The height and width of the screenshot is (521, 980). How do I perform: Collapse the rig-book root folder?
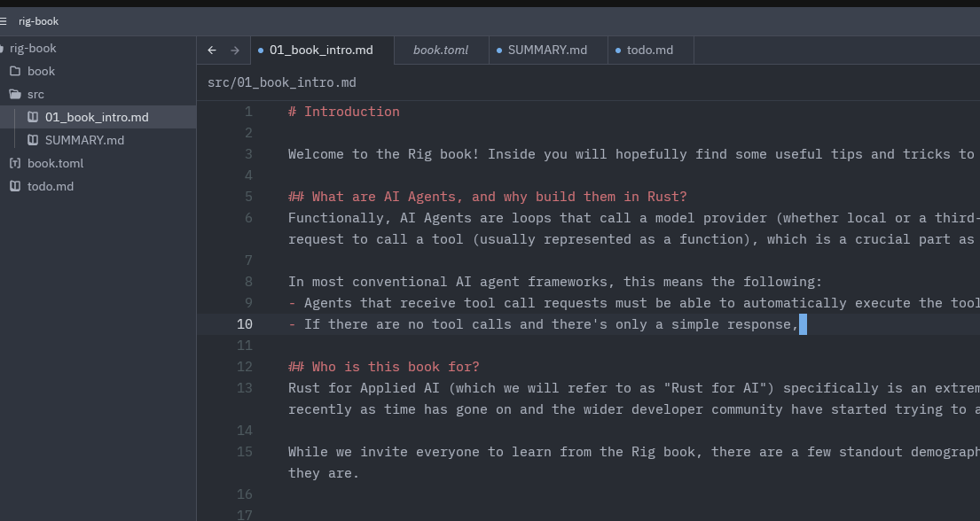[x=31, y=48]
